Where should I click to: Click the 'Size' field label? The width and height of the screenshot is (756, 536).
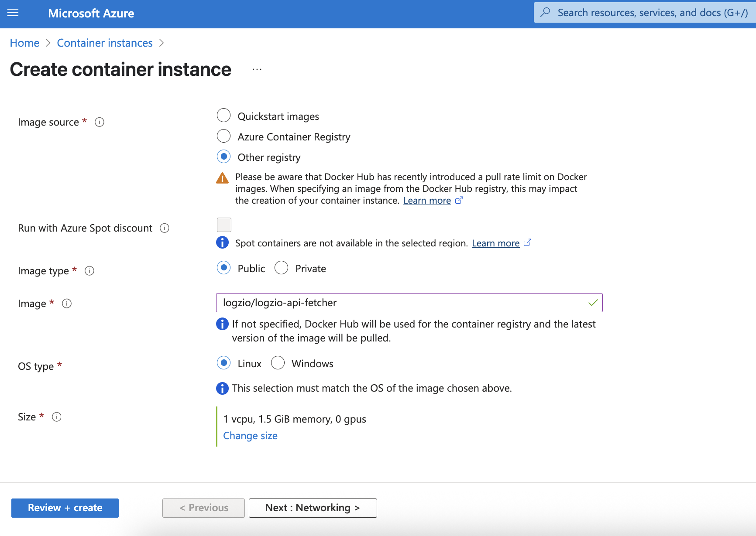tap(27, 417)
